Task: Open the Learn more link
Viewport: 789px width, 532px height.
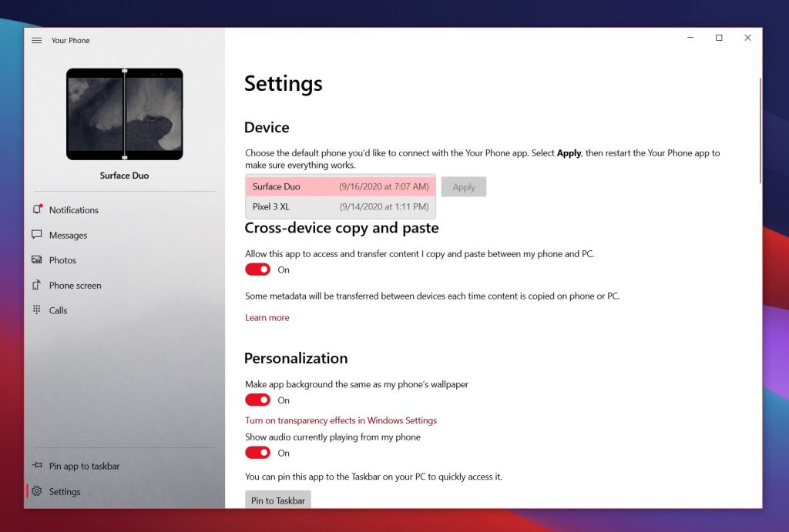Action: click(x=267, y=317)
